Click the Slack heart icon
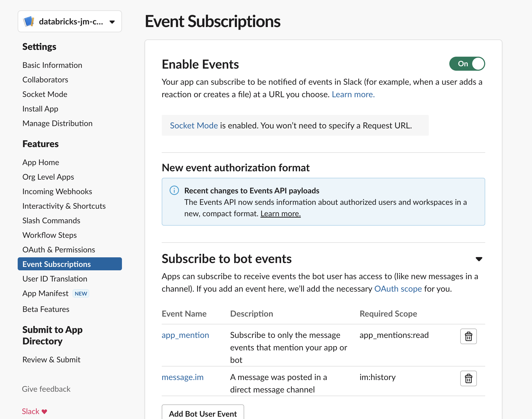This screenshot has width=532, height=419. coord(44,411)
